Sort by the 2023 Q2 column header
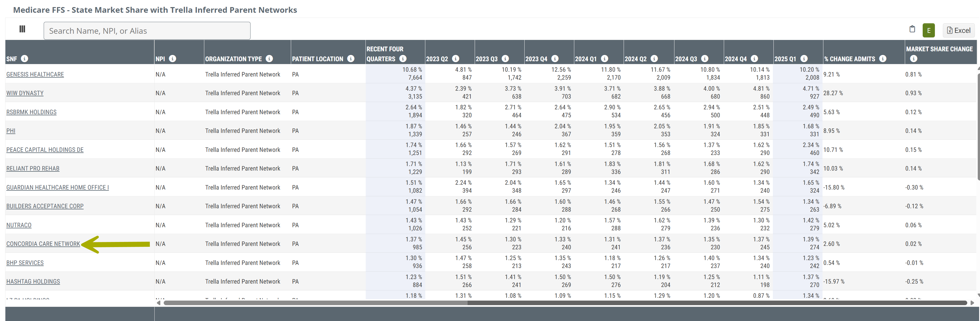Image resolution: width=980 pixels, height=321 pixels. [x=437, y=59]
